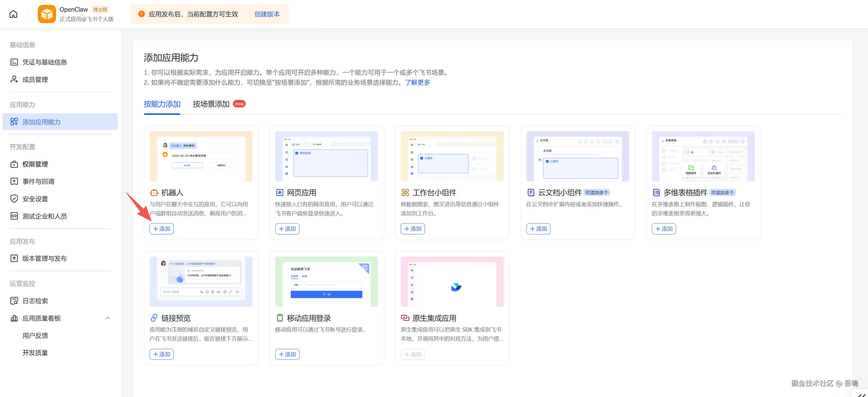Click the OpenClaw orange app logo
This screenshot has width=868, height=397.
tap(47, 14)
